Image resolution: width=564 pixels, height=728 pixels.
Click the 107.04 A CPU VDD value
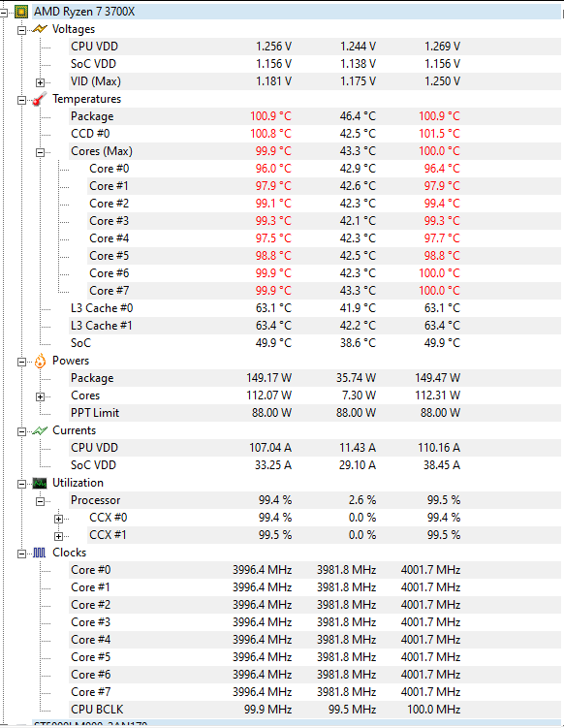[x=270, y=448]
